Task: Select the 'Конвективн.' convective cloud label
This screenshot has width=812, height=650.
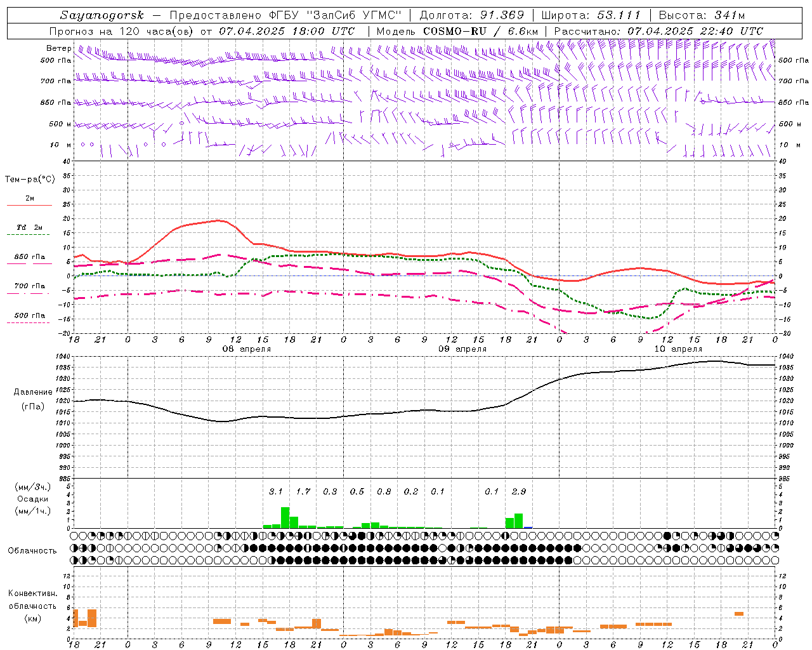Action: (33, 594)
